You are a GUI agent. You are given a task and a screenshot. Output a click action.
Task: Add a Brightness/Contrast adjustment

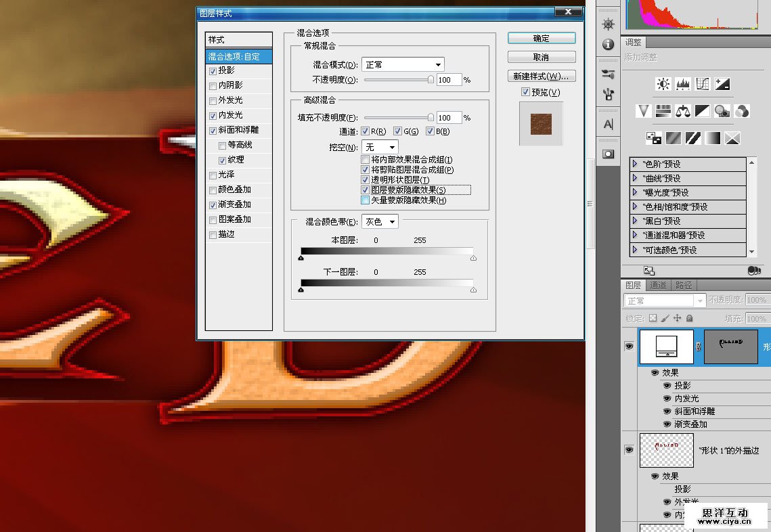click(x=663, y=84)
